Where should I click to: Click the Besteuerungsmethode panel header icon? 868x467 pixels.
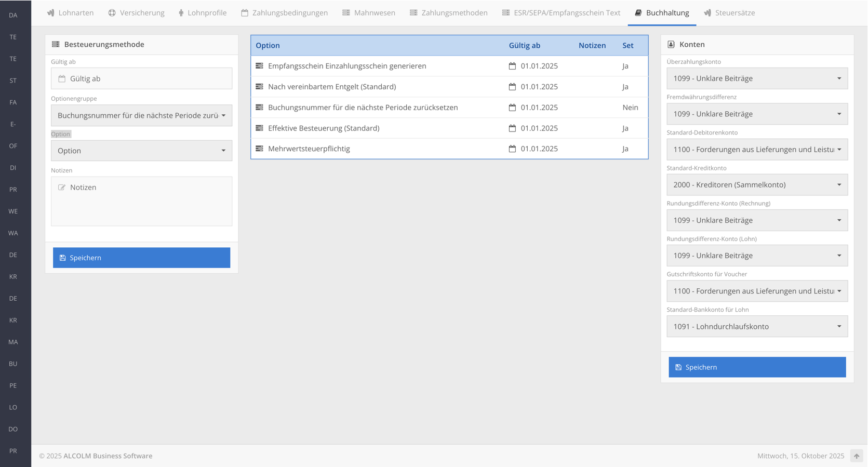click(56, 45)
